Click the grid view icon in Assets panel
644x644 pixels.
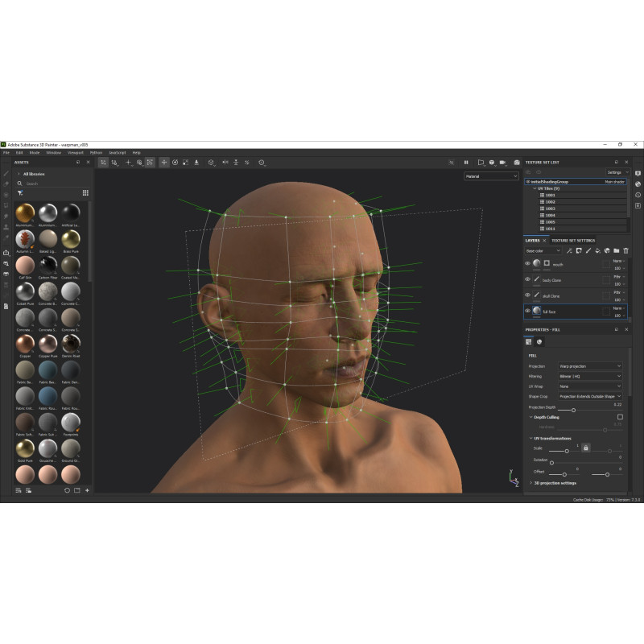pyautogui.click(x=85, y=193)
